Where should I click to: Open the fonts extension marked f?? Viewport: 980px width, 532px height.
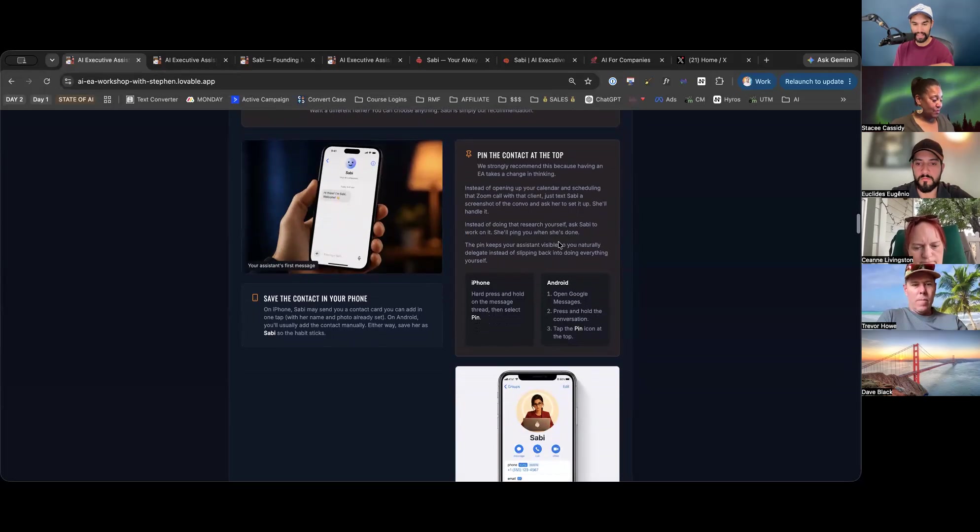tap(666, 81)
